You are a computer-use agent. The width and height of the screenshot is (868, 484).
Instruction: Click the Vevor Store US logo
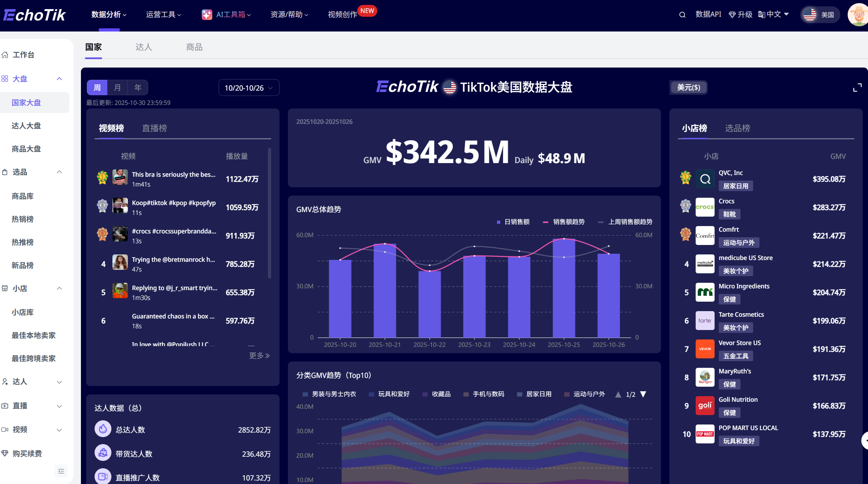pyautogui.click(x=705, y=349)
